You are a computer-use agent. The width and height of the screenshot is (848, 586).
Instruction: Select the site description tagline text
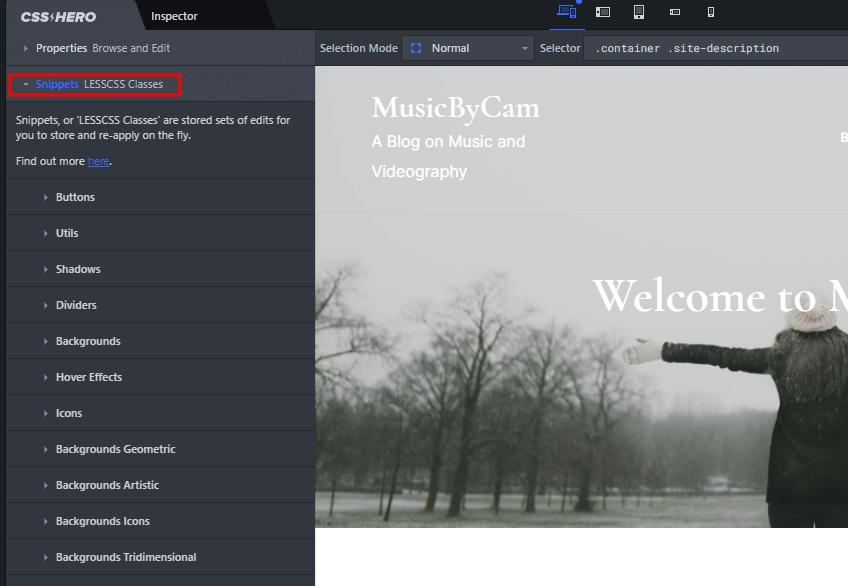click(x=448, y=156)
